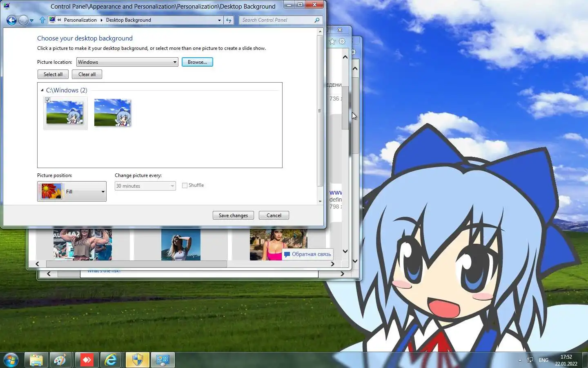Click horizontal scroll right arrow in browser window
The width and height of the screenshot is (588, 368).
(332, 264)
